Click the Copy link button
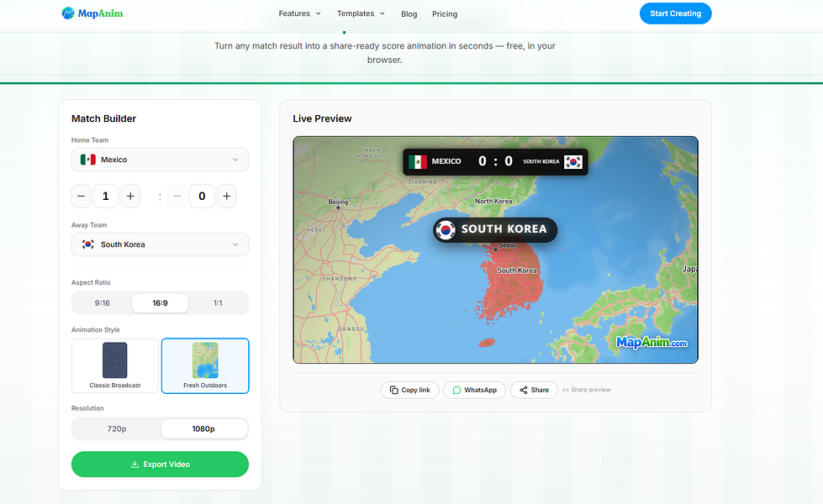 [410, 391]
